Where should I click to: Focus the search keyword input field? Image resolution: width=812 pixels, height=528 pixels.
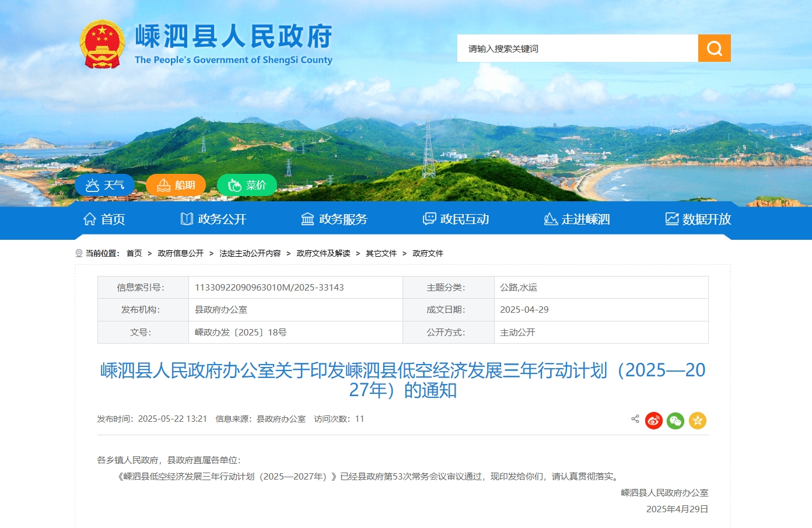click(x=577, y=48)
